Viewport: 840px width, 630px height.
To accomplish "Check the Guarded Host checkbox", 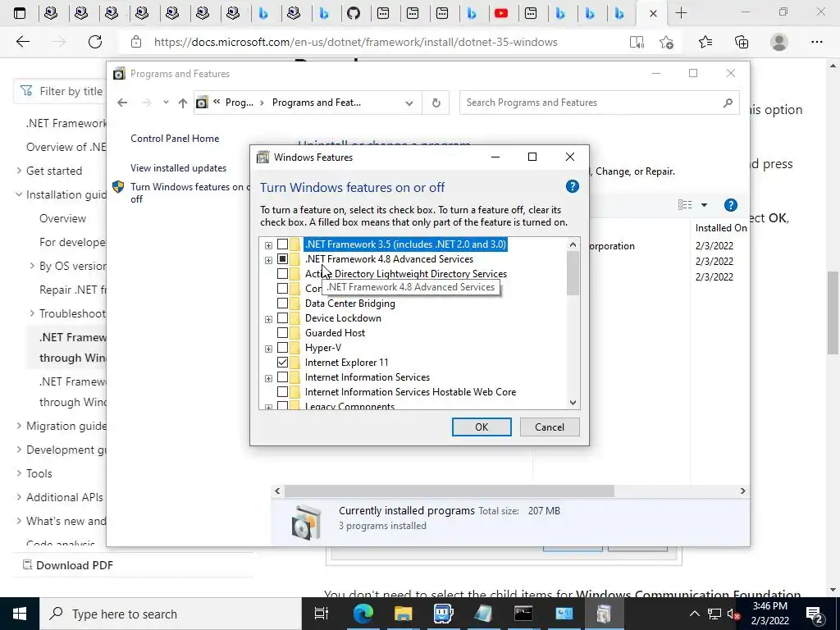I will click(x=282, y=333).
